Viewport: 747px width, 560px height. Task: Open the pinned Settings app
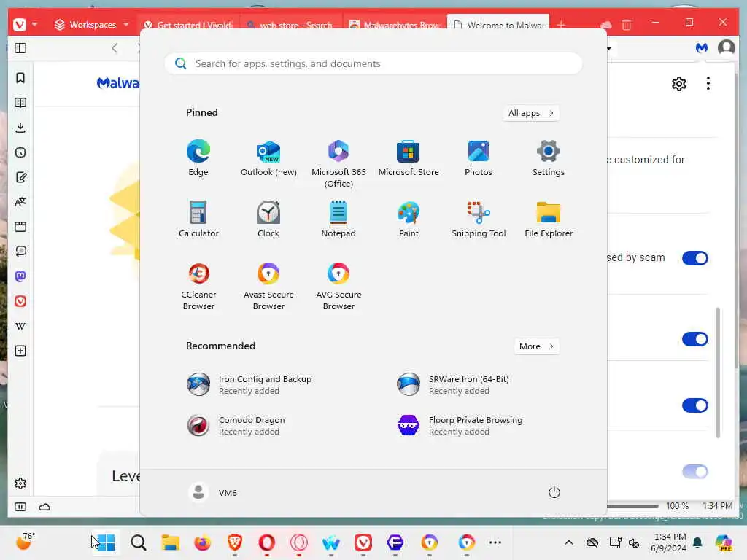(x=549, y=158)
